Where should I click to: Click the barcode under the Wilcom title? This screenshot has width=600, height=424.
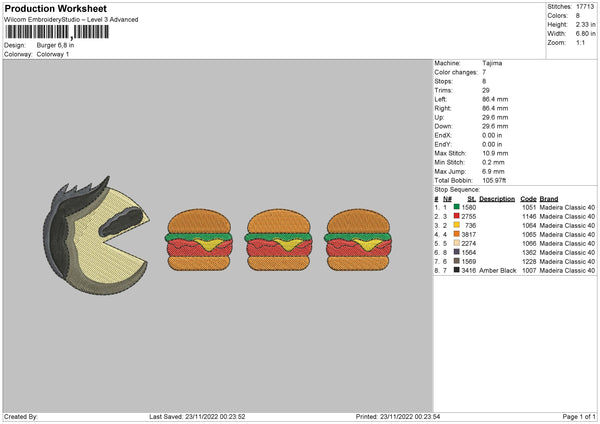tap(57, 32)
